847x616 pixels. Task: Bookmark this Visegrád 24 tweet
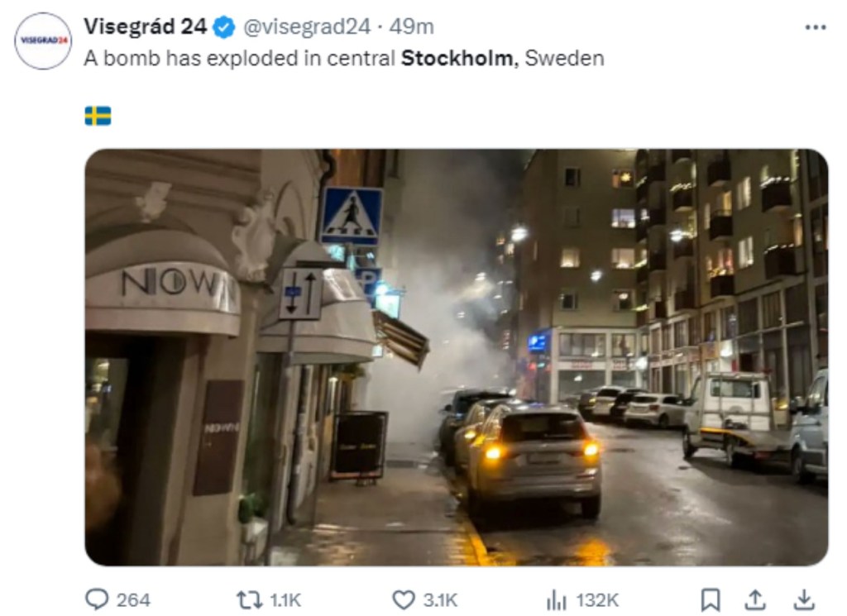710,599
